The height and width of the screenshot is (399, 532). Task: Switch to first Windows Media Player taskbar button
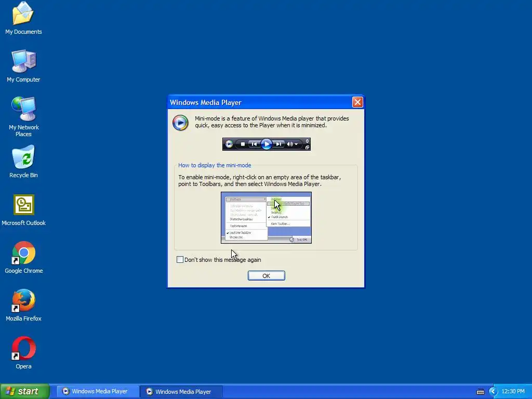(x=97, y=391)
